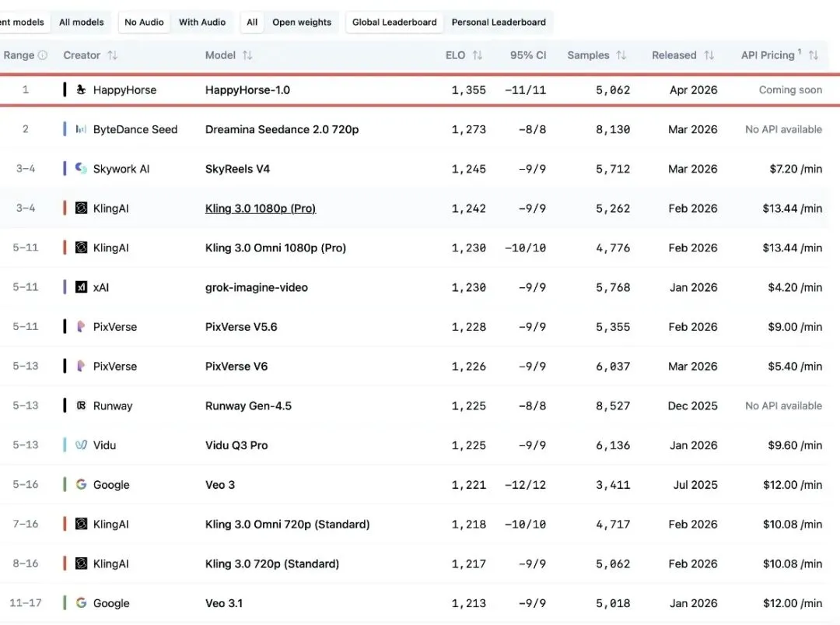Image resolution: width=840 pixels, height=625 pixels.
Task: Click Google logo in Veo 3 row
Action: tap(81, 485)
